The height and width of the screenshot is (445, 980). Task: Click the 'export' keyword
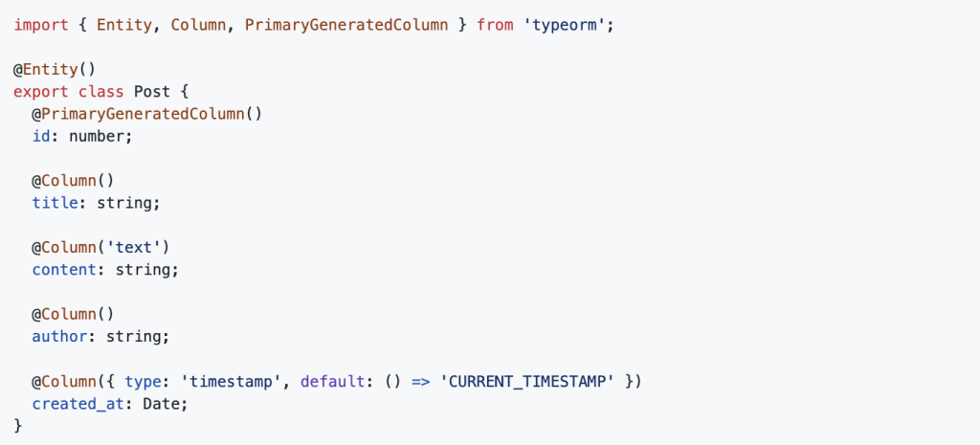pos(40,91)
